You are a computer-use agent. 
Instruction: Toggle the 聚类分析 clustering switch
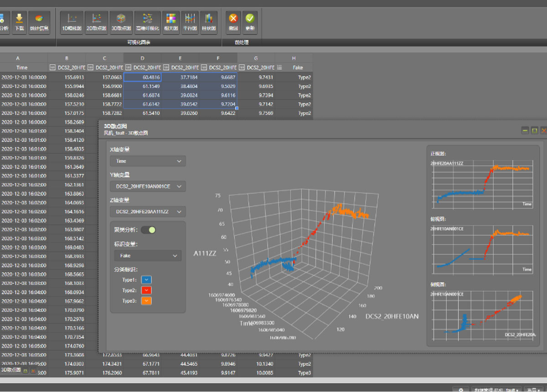[148, 230]
